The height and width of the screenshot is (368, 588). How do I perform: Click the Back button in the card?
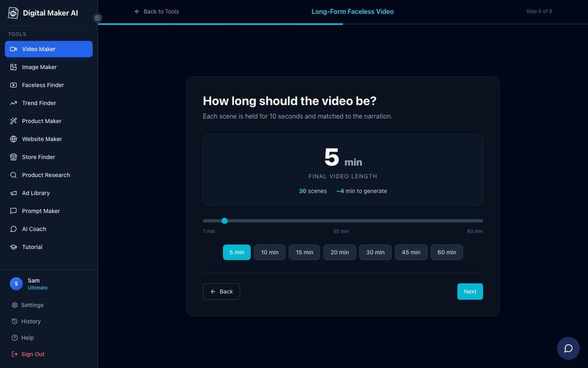221,291
